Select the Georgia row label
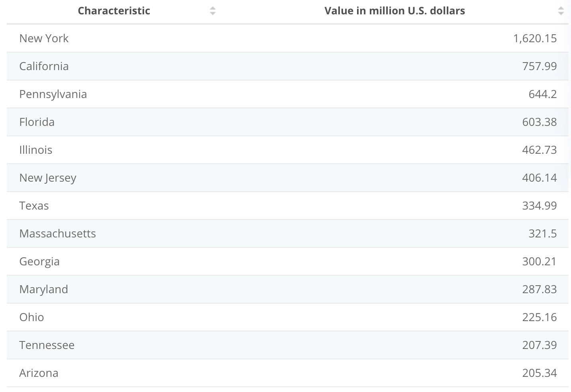Screen dimensions: 571x392 [39, 261]
